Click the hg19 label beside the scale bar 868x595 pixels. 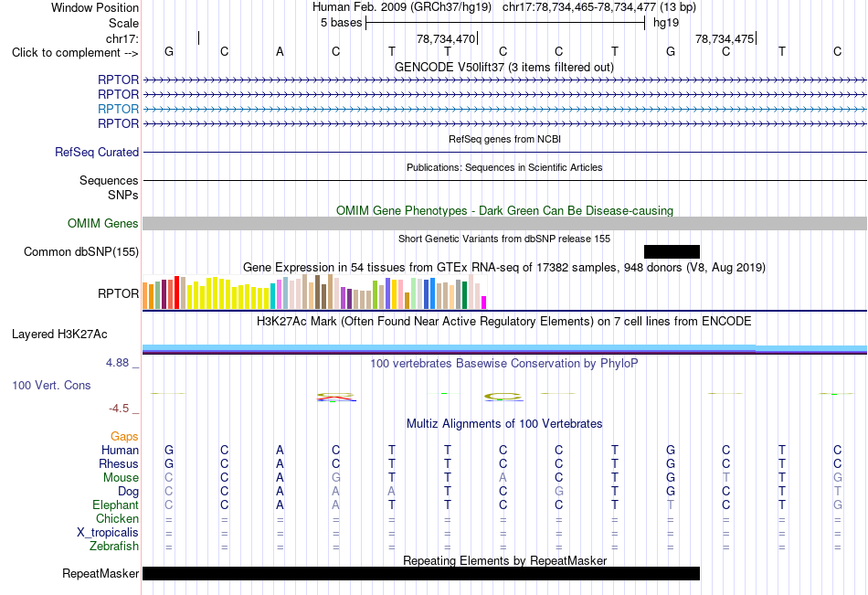coord(666,23)
